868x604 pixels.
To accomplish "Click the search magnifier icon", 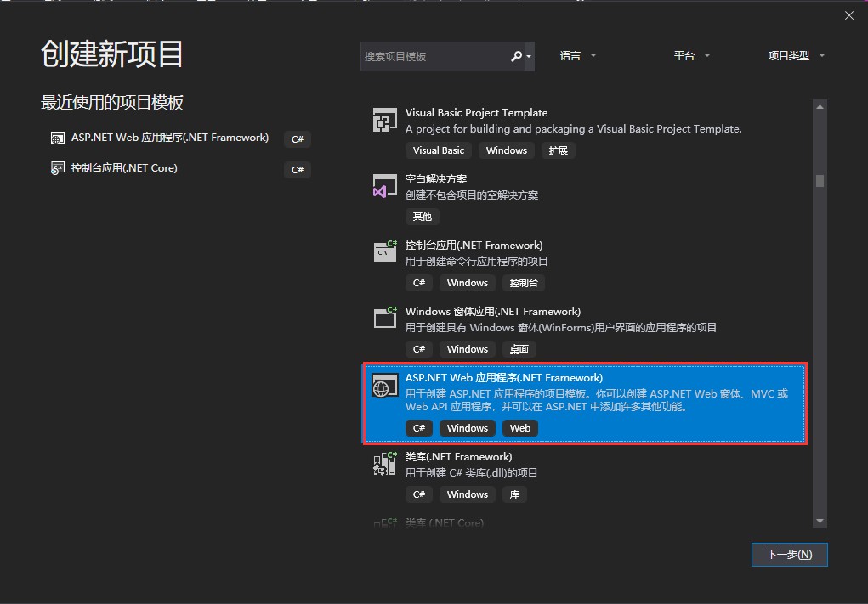I will tap(516, 56).
